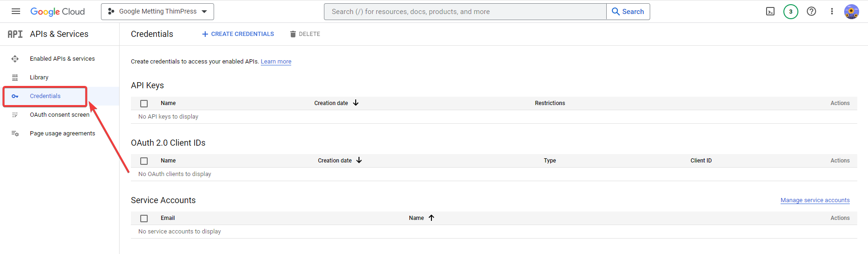Open the Library menu item
868x254 pixels.
pyautogui.click(x=39, y=78)
